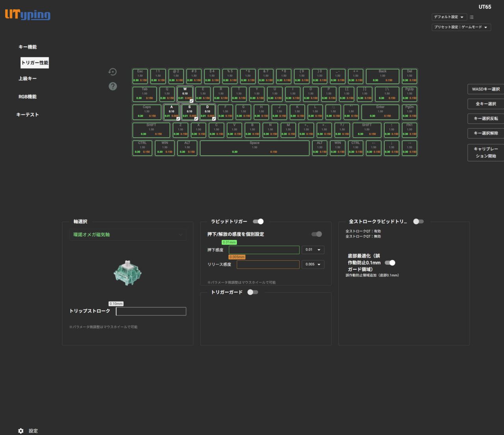
Task: Open the キー機能 menu item
Action: point(28,47)
